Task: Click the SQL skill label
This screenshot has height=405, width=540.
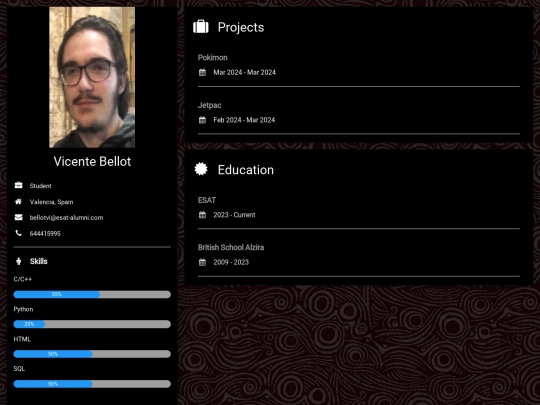Action: pos(19,368)
